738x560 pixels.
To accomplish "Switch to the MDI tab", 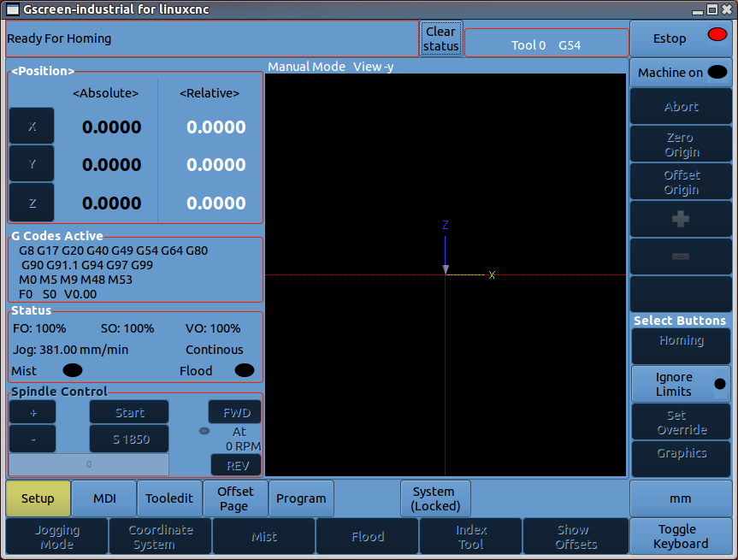I will 104,498.
